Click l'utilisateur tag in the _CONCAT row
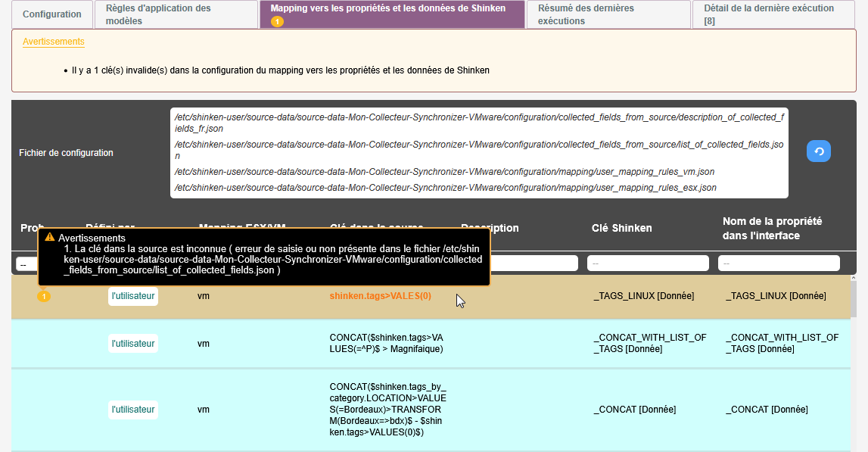The width and height of the screenshot is (868, 452). [x=133, y=410]
